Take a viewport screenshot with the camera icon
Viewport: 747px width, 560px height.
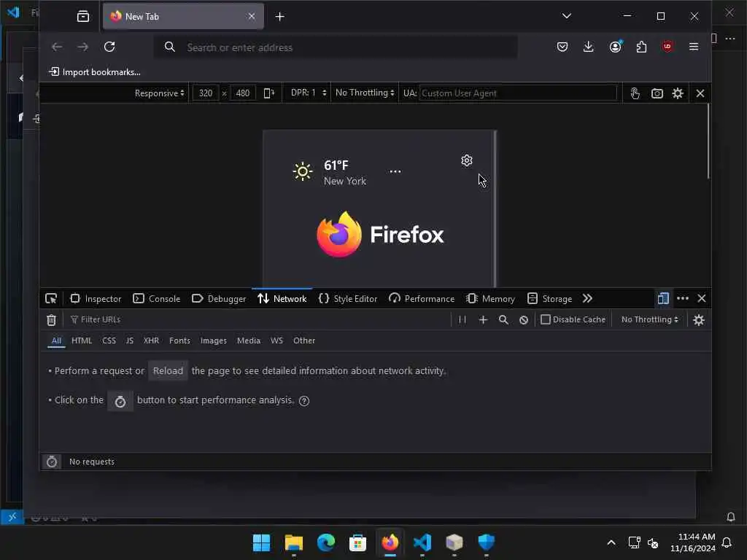coord(657,93)
